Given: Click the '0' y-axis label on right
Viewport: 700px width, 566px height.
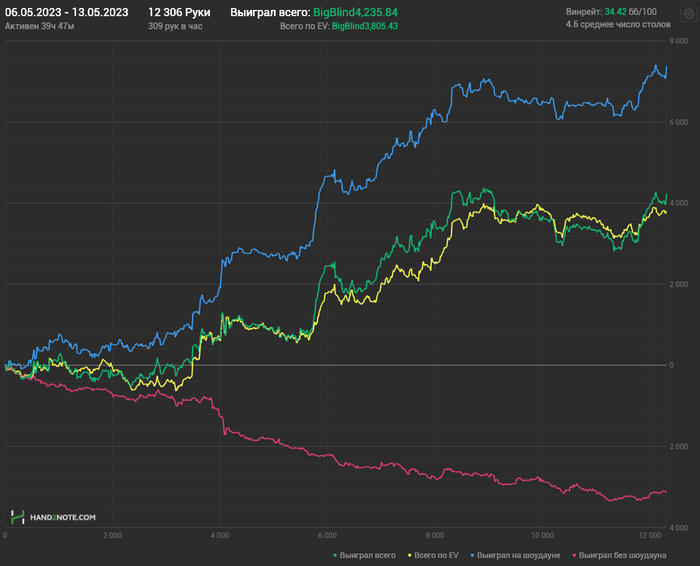Looking at the screenshot, I should click(x=671, y=365).
